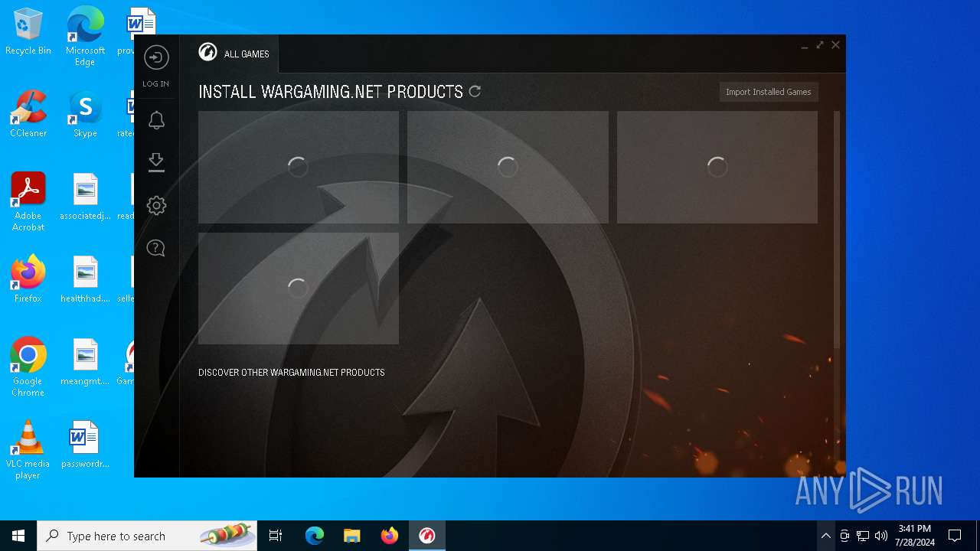980x551 pixels.
Task: Switch to the All Games tab
Action: pos(235,54)
